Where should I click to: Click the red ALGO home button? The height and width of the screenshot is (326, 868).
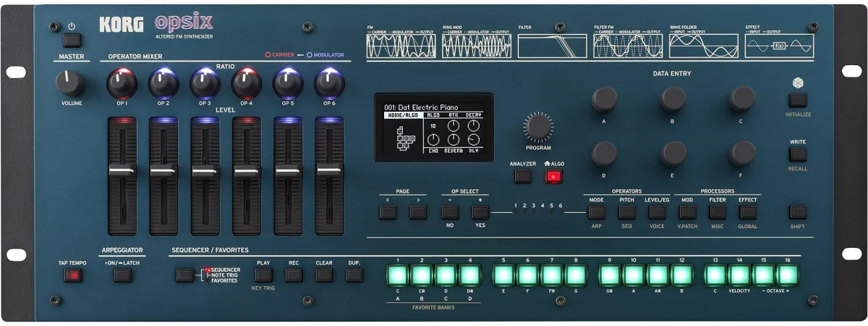554,176
